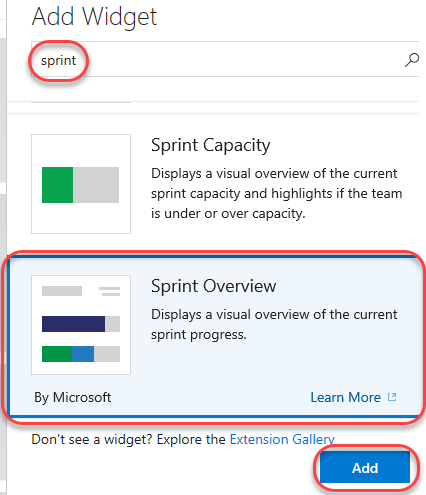The height and width of the screenshot is (495, 426).
Task: Click the Sprint Capacity widget title
Action: click(x=210, y=146)
